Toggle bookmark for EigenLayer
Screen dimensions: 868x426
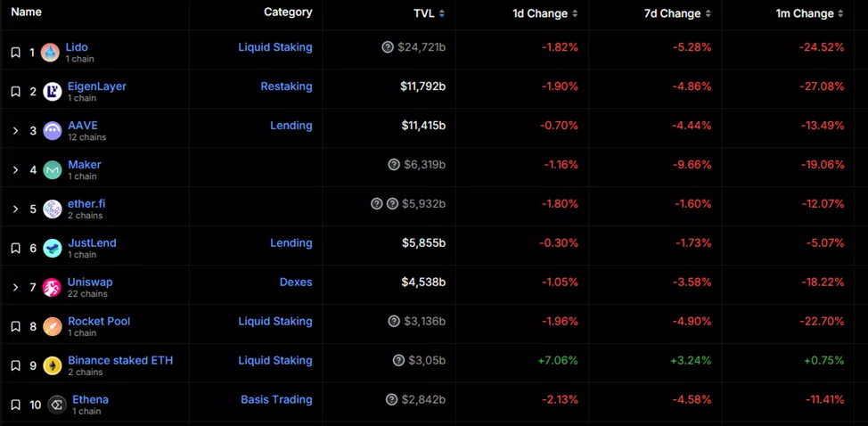pos(15,92)
